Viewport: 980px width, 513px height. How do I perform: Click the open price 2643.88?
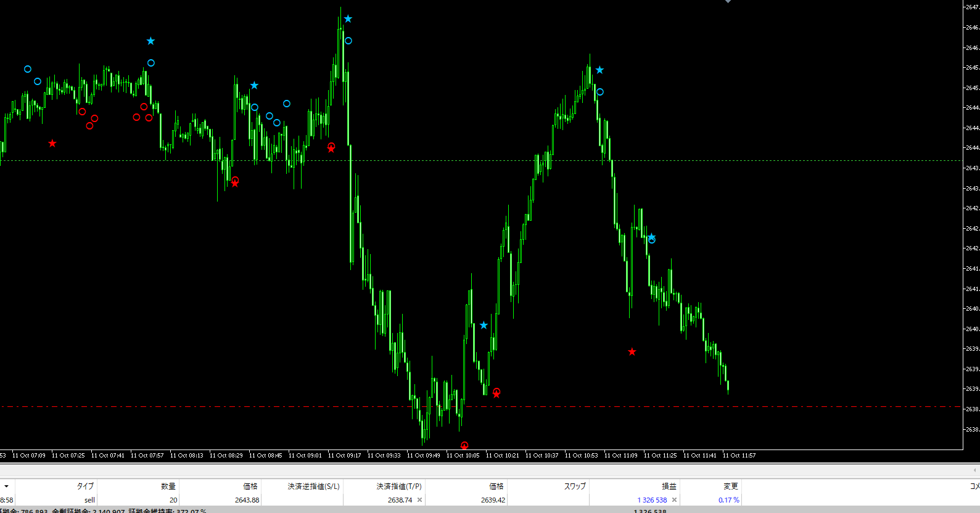(x=247, y=500)
